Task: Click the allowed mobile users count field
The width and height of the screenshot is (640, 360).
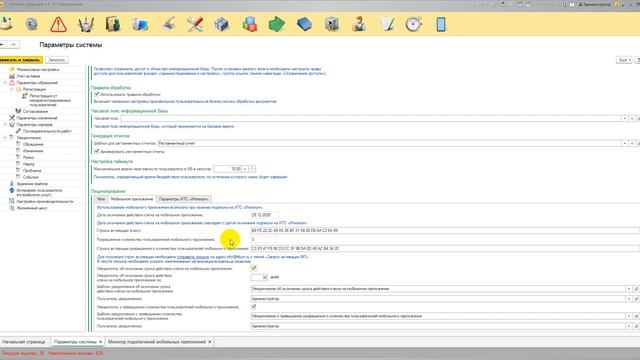Action: click(263, 240)
